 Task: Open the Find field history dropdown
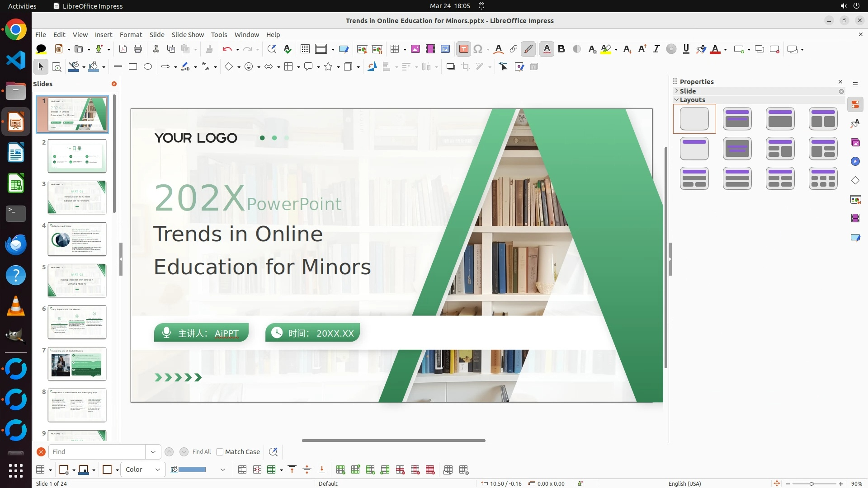pyautogui.click(x=153, y=452)
